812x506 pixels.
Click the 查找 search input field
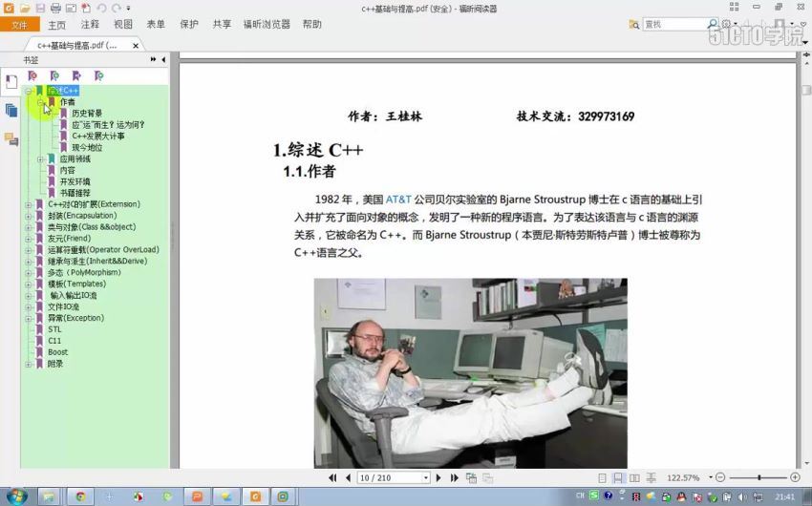(674, 24)
